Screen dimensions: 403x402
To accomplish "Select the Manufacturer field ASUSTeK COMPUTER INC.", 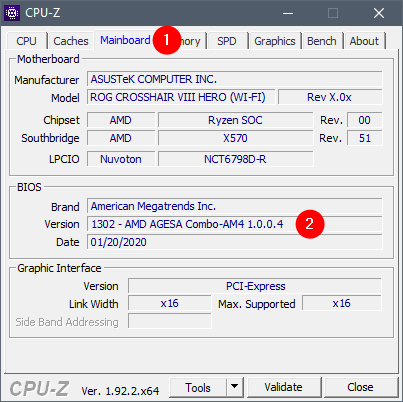I will [235, 79].
